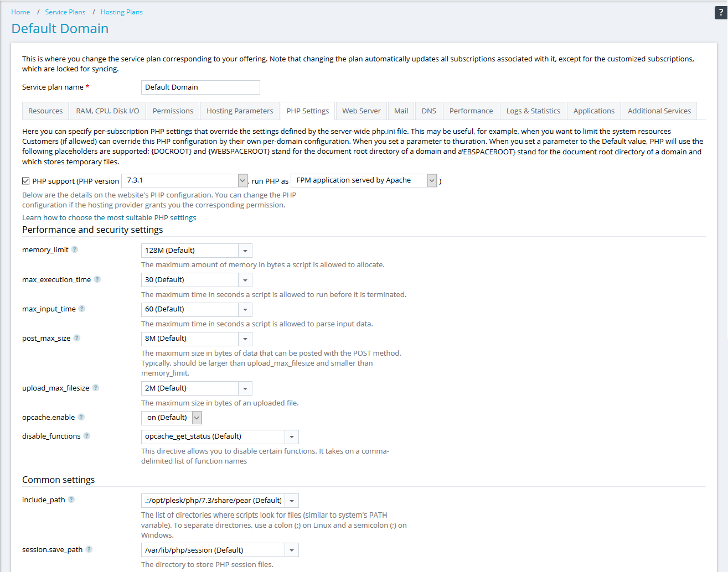Expand the PHP version 7.3.1 dropdown
The image size is (728, 572).
242,180
